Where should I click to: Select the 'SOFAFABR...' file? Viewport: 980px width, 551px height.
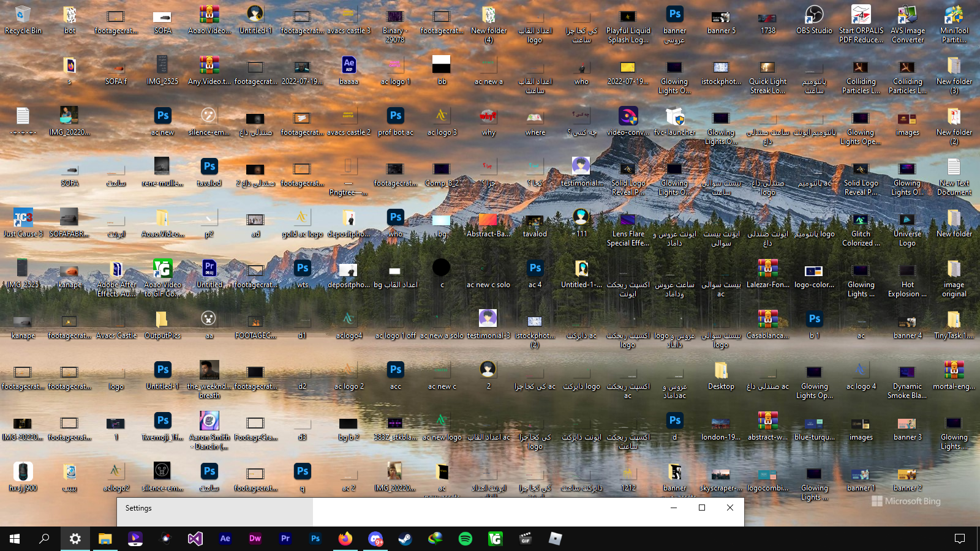pyautogui.click(x=70, y=223)
